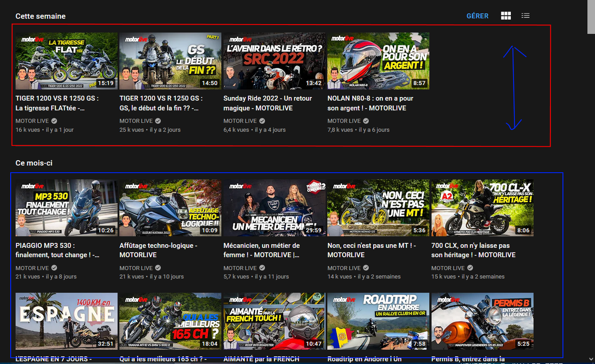Screen dimensions: 595x364
Task: Switch to list view layout
Action: 525,16
